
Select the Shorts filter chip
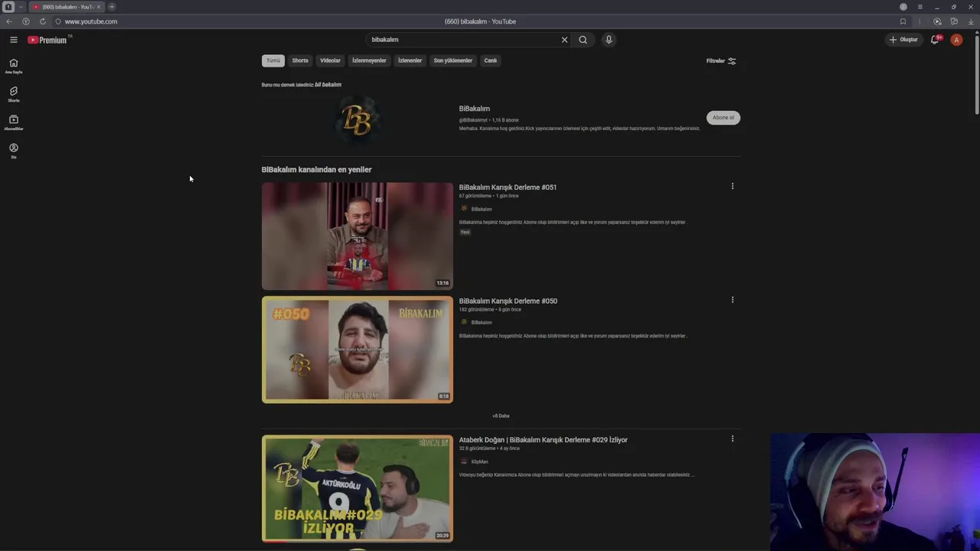tap(300, 60)
